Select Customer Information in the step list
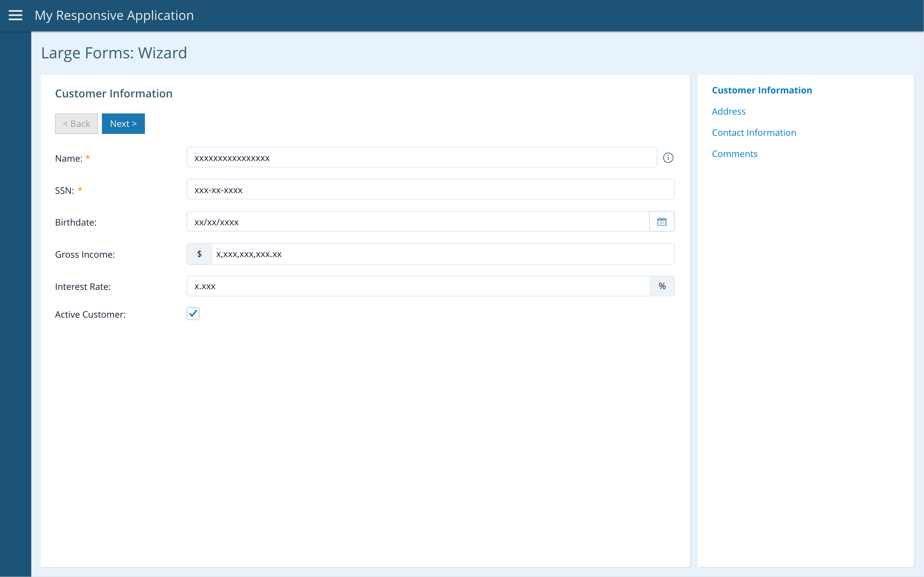924x577 pixels. coord(762,90)
